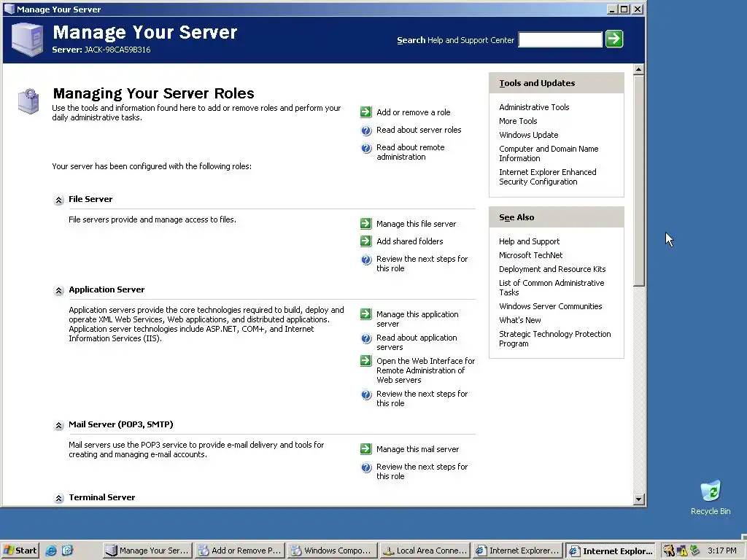Click the 3:17 PM taskbar clock
This screenshot has width=747, height=560.
(x=721, y=551)
